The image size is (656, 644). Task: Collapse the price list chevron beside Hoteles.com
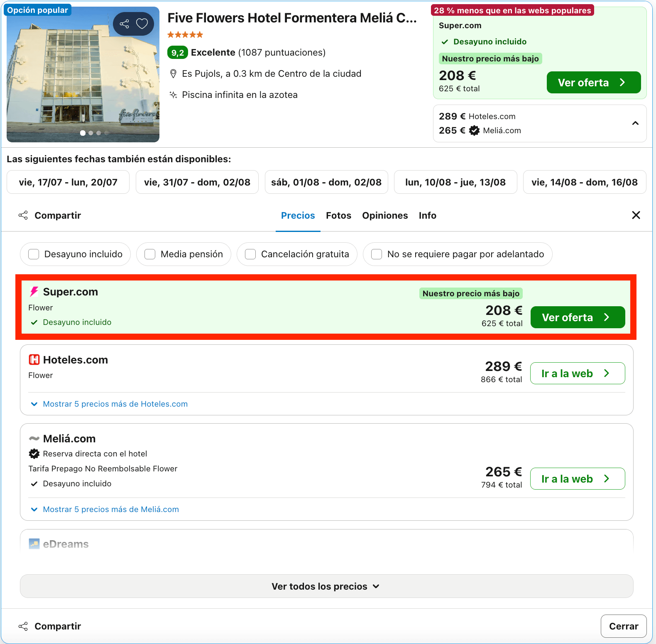(635, 123)
